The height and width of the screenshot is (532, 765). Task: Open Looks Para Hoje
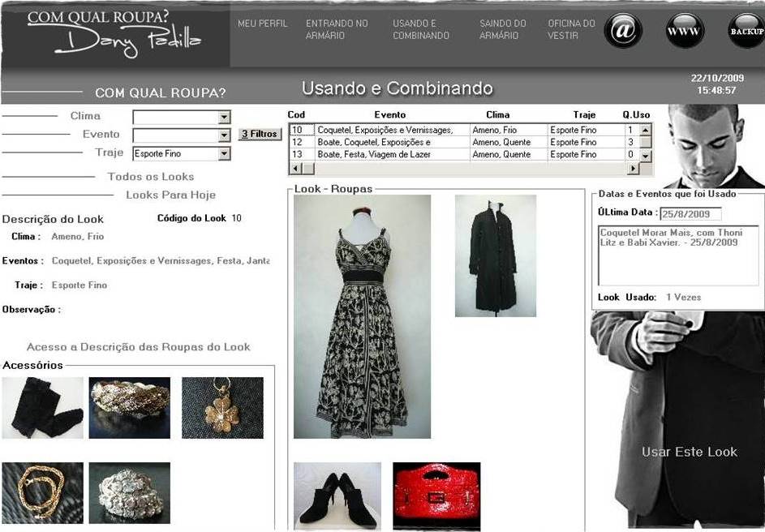click(170, 195)
